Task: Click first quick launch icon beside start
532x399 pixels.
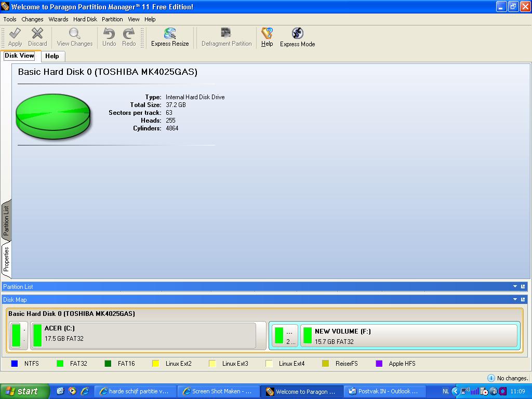Action: click(x=60, y=391)
